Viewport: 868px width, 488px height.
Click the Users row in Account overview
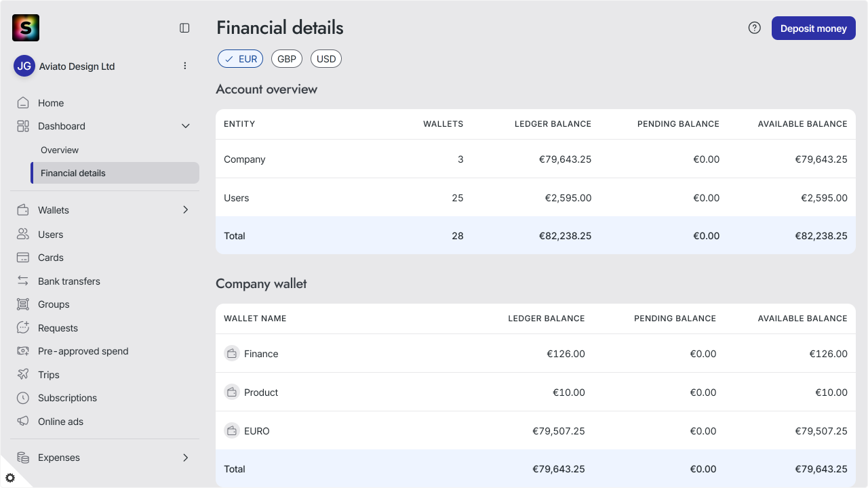coord(536,198)
